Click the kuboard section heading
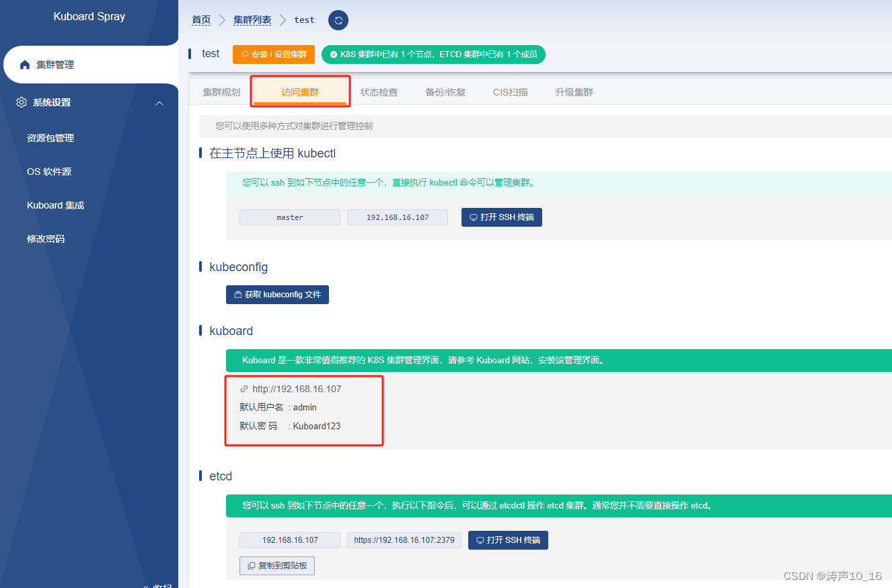The width and height of the screenshot is (892, 588). 231,331
